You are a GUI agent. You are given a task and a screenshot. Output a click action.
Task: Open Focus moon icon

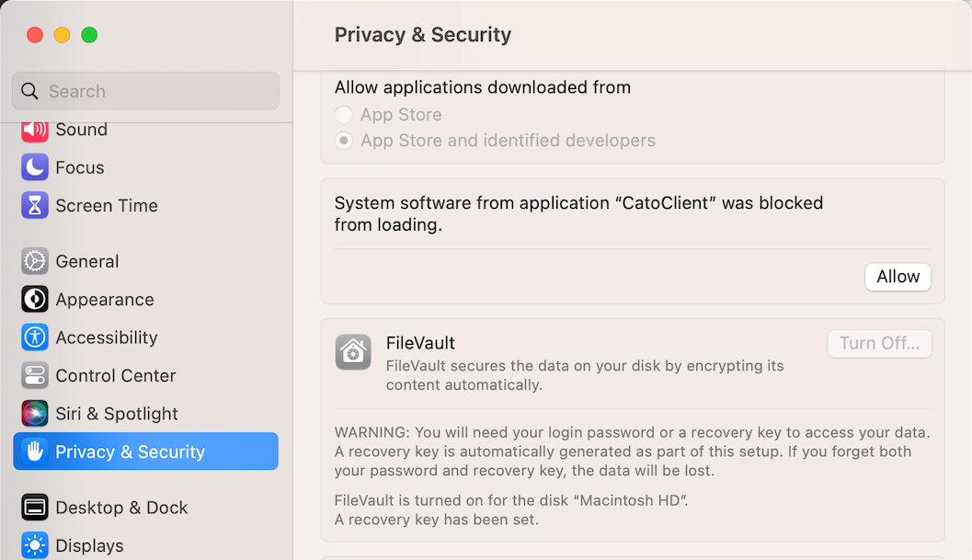pos(35,167)
